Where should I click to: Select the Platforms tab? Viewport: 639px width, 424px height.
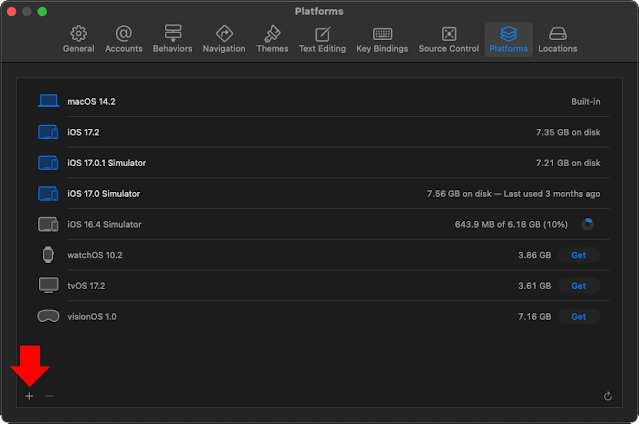508,40
